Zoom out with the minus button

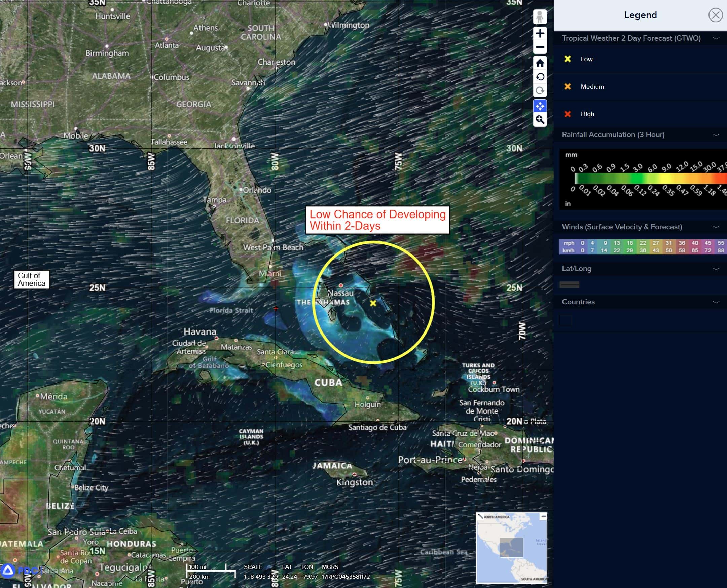coord(540,47)
